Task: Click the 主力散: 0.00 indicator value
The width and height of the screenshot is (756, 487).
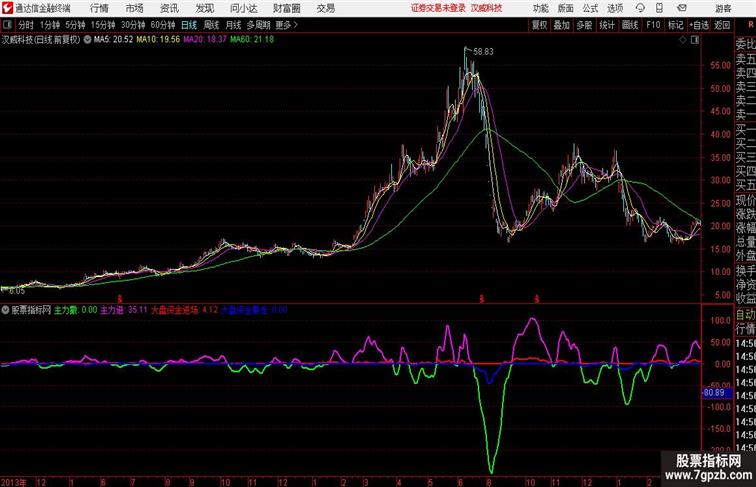Action: click(x=75, y=310)
